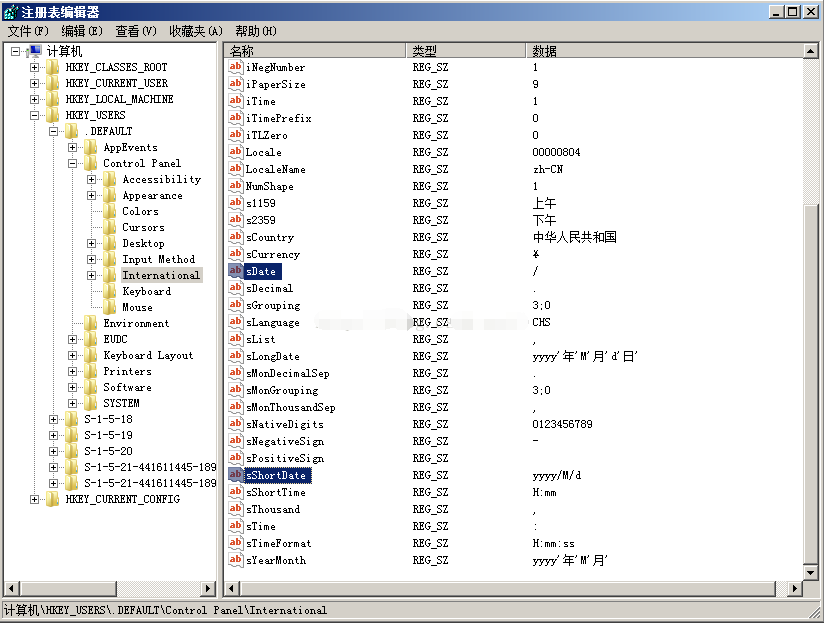Screen dimensions: 824x624
Task: Click the values pane vertical scrollbar thumb
Action: (810, 385)
